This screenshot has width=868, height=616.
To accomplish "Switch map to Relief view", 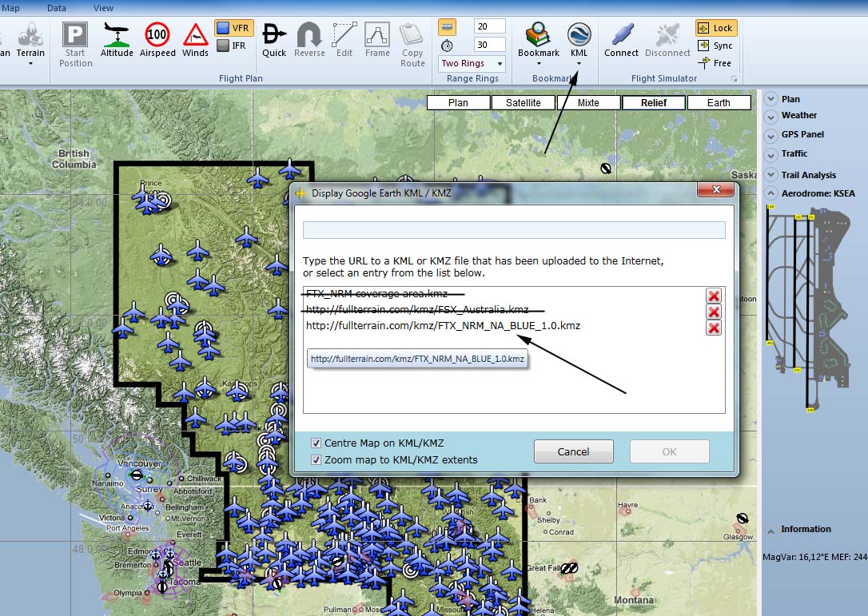I will 654,102.
